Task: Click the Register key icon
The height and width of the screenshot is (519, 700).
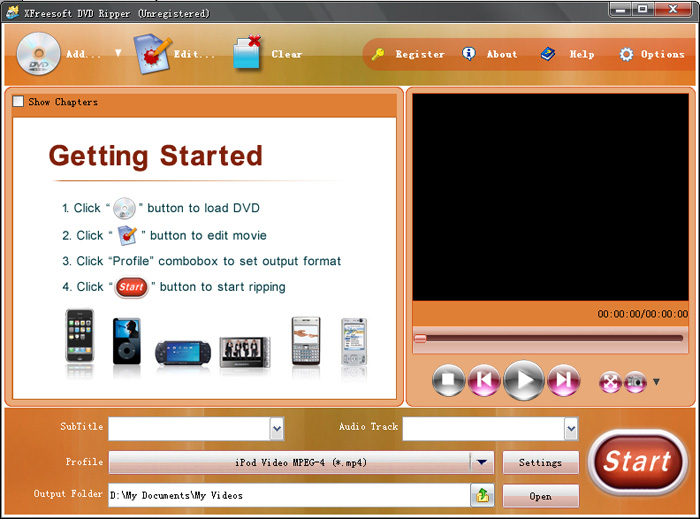Action: pyautogui.click(x=378, y=54)
